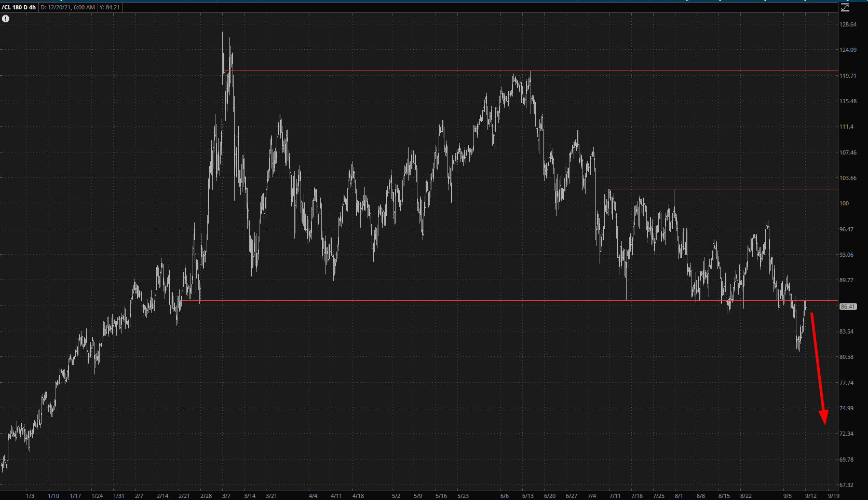Viewport: 868px width, 500px height.
Task: Click the 9/12 date on time axis
Action: click(811, 496)
